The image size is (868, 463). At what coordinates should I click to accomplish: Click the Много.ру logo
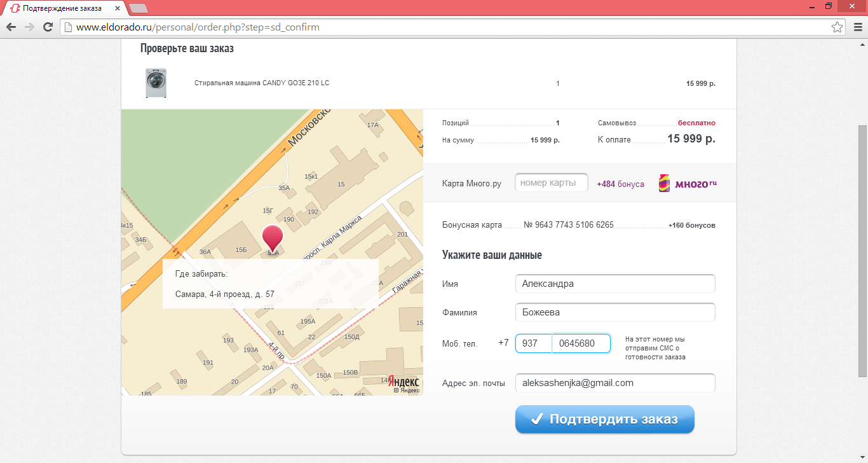(x=688, y=183)
